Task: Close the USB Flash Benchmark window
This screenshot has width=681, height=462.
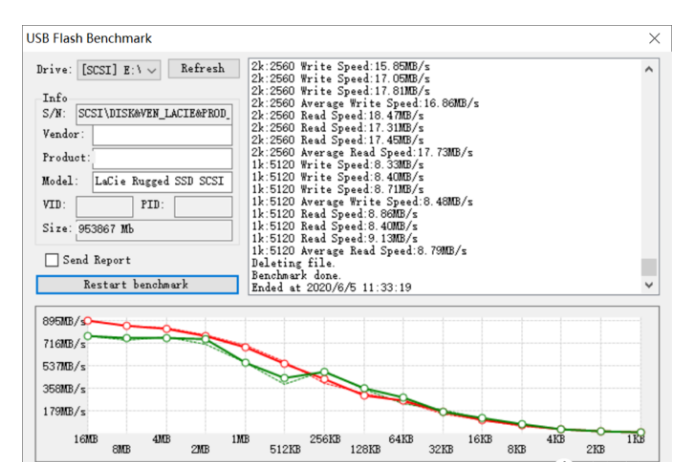Action: 654,38
